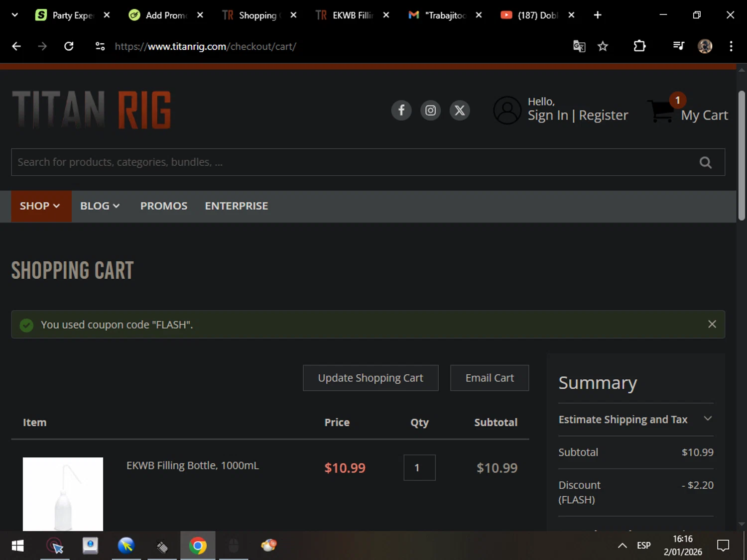Click the quantity field for EKWB bottle

click(x=419, y=467)
